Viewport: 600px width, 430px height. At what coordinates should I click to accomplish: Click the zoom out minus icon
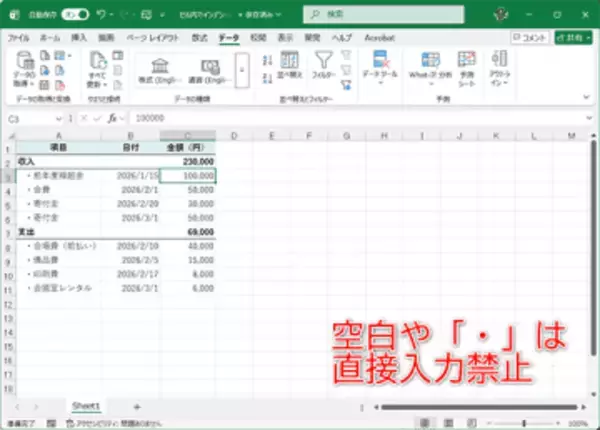(489, 423)
